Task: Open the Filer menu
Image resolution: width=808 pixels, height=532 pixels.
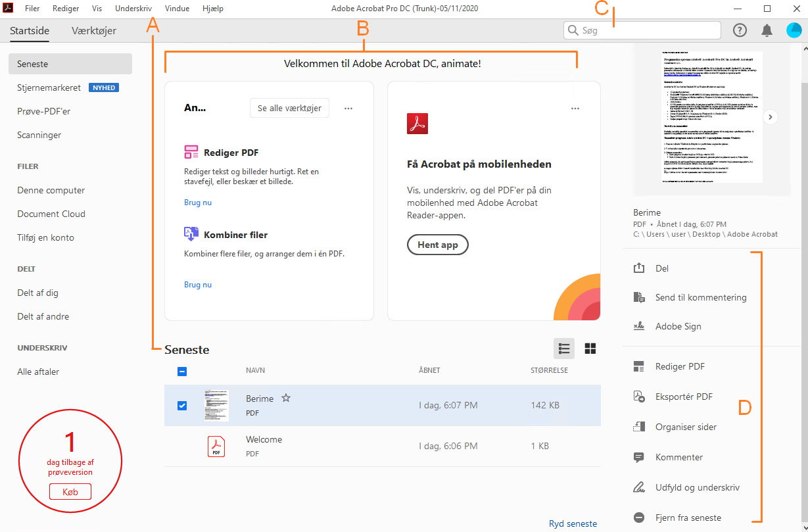Action: (32, 9)
